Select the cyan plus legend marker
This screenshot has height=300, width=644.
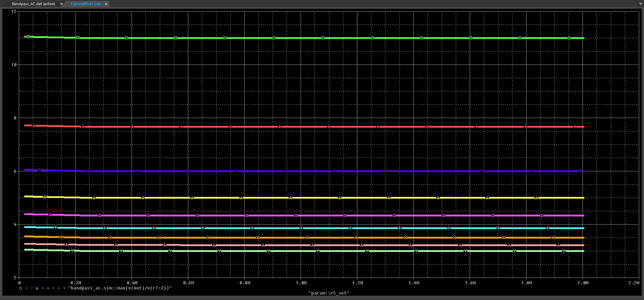click(x=48, y=288)
